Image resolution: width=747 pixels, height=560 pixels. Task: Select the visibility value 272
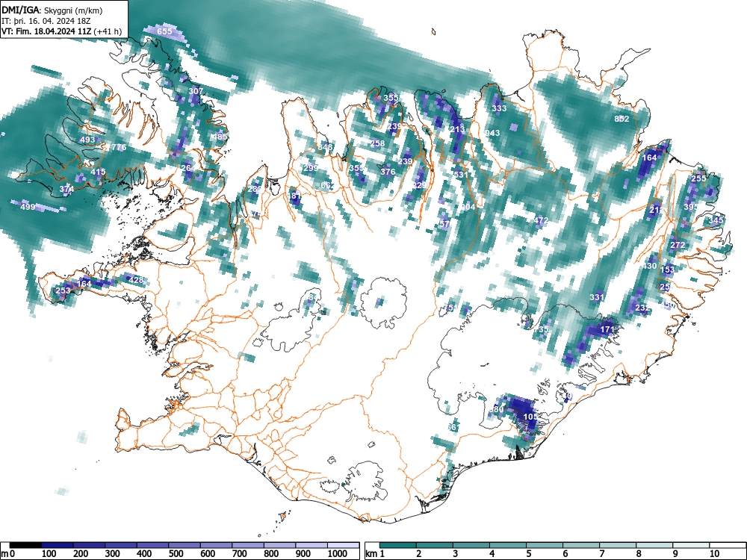coord(678,245)
